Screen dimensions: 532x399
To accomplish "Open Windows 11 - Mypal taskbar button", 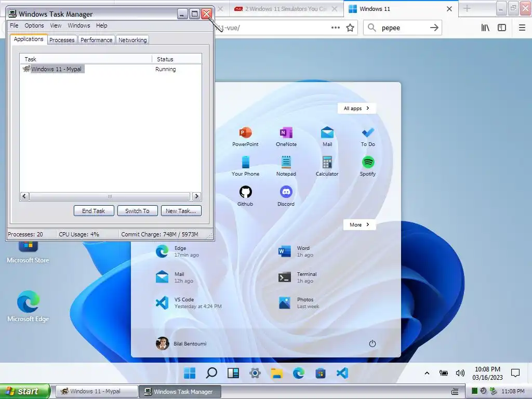I will click(96, 391).
